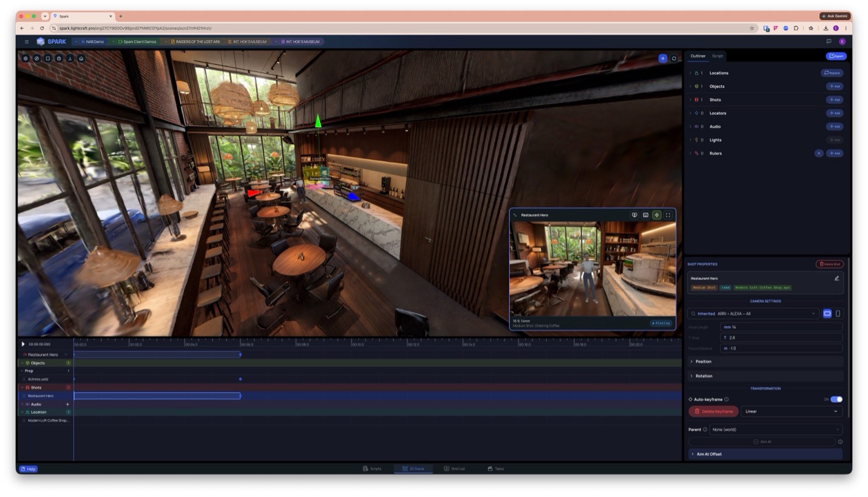This screenshot has height=497, width=868.
Task: Click the Aim At button
Action: 762,442
